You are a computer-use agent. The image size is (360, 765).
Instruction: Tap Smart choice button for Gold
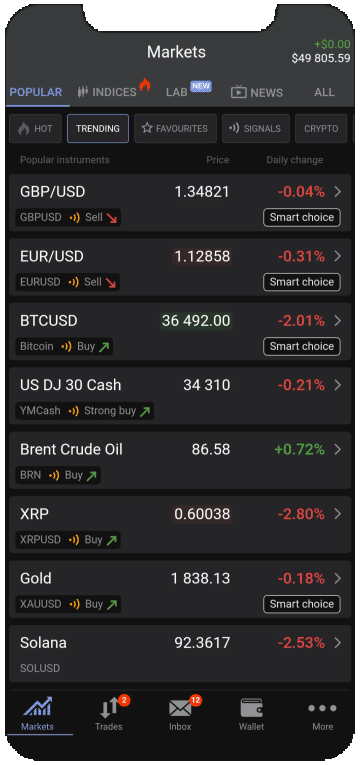pyautogui.click(x=302, y=604)
